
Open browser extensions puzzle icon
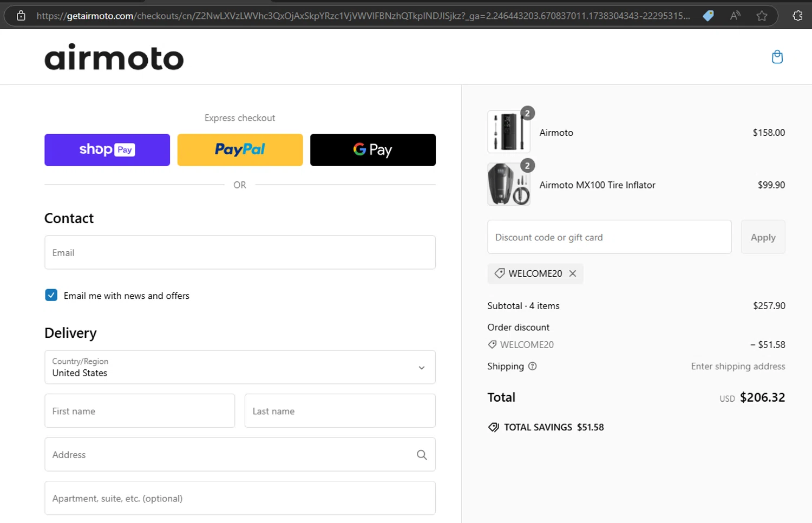pos(797,16)
